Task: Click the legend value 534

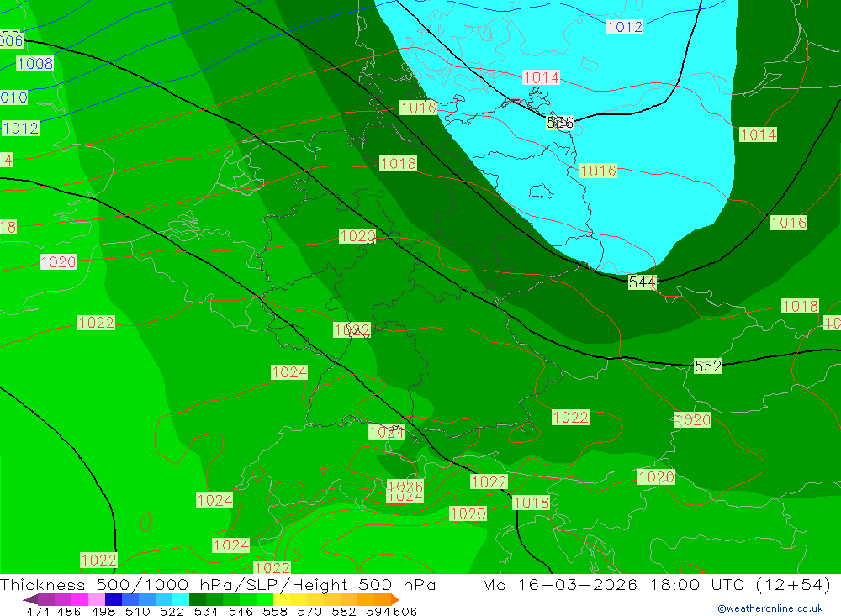Action: coord(207,611)
